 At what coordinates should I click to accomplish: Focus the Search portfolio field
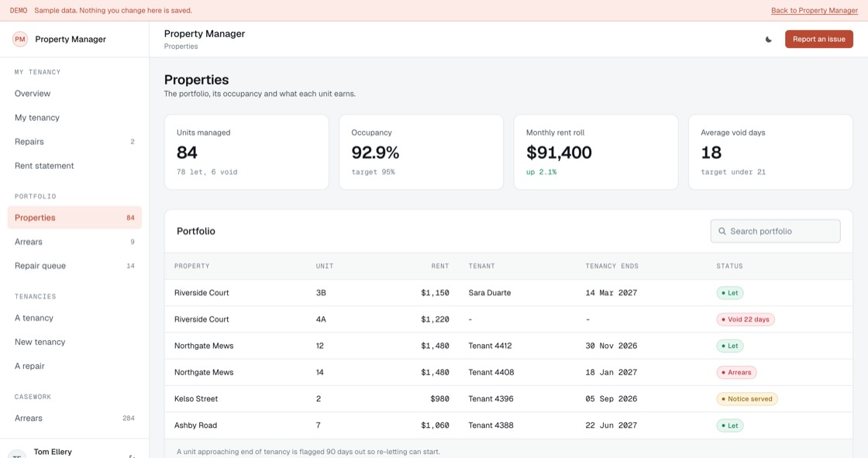[775, 232]
